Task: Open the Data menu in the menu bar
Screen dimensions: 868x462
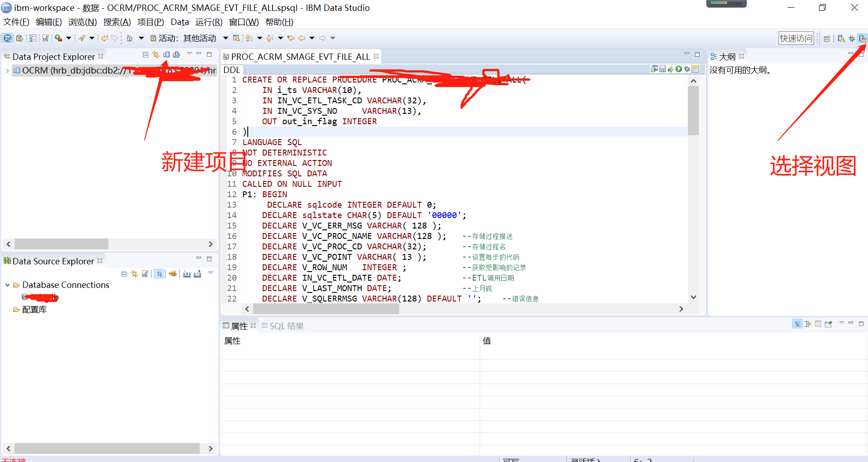Action: pyautogui.click(x=180, y=22)
